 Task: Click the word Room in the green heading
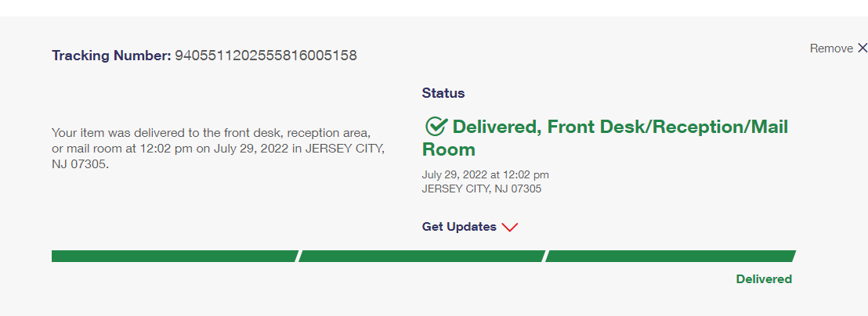point(449,149)
